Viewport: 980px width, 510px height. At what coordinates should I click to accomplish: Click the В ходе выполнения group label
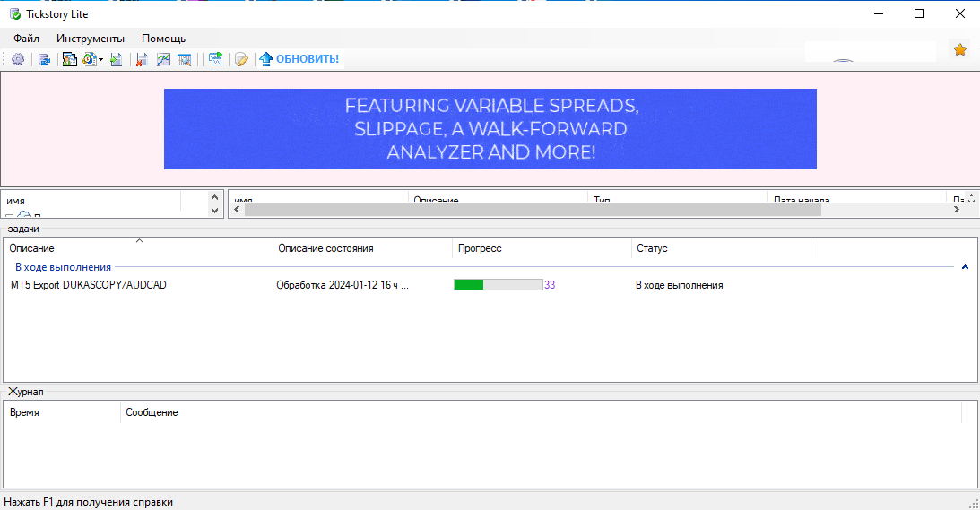(63, 267)
